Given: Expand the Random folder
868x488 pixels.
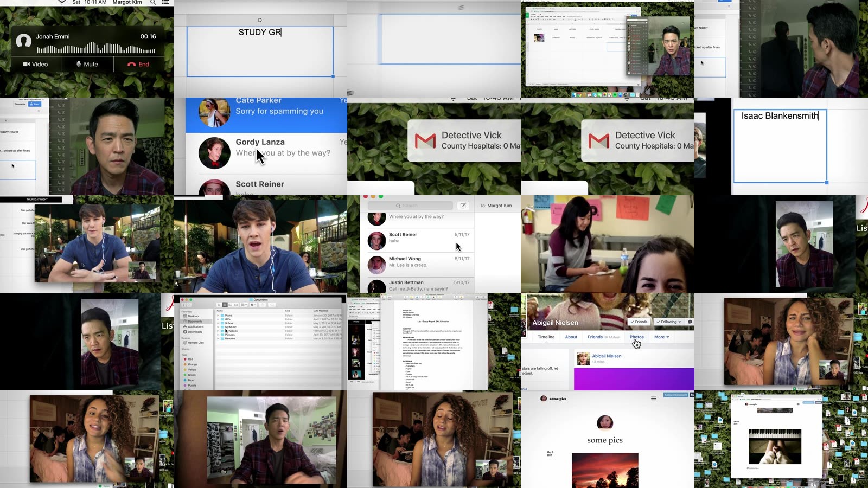Looking at the screenshot, I should 218,338.
